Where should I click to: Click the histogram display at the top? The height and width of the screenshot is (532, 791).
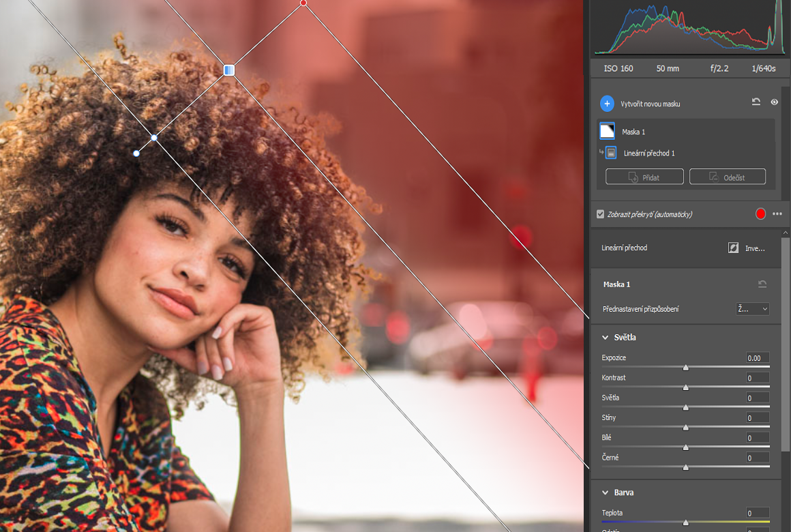pyautogui.click(x=689, y=29)
